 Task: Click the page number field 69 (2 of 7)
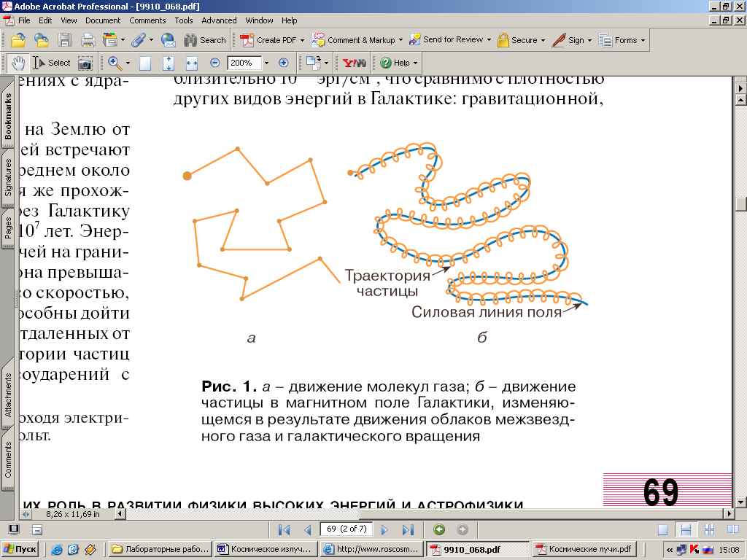[x=347, y=529]
